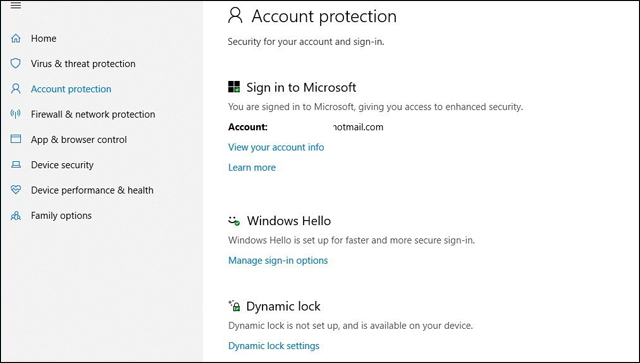Image resolution: width=640 pixels, height=363 pixels.
Task: Open Dynamic lock settings link
Action: (x=274, y=346)
